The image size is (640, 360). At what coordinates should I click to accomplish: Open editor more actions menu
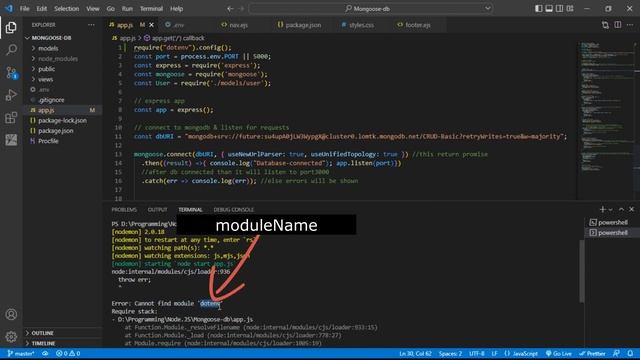(630, 25)
